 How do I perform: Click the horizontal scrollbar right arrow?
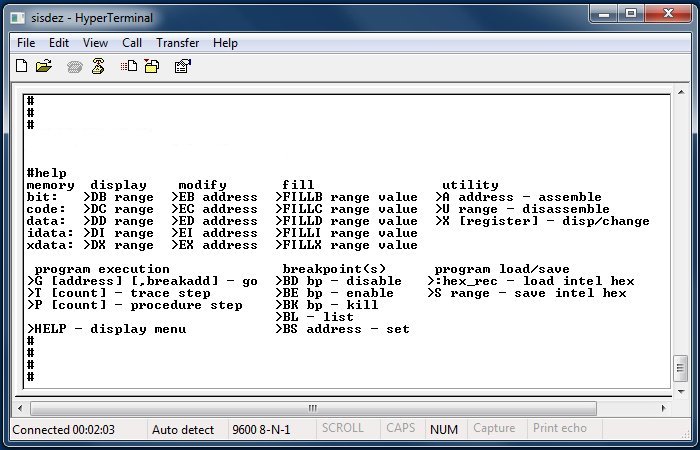coord(662,408)
